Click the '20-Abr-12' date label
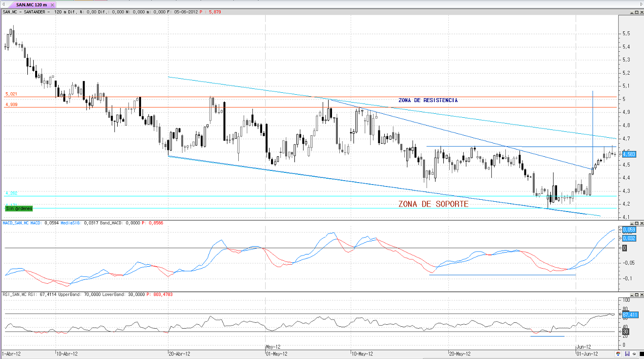644x359 pixels. 179,353
